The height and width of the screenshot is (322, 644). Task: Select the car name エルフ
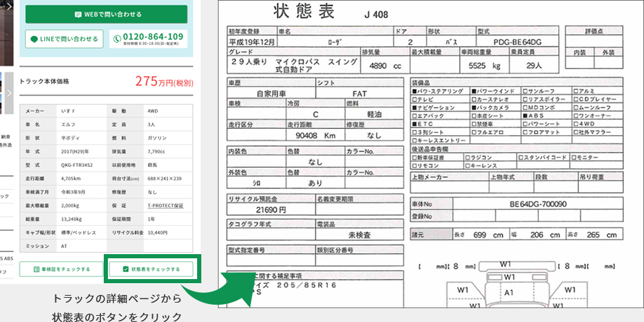(x=68, y=124)
